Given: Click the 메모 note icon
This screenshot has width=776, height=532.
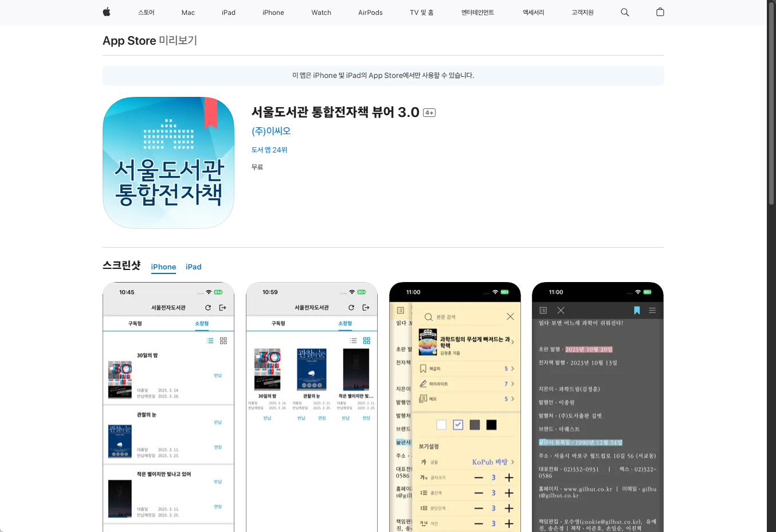Looking at the screenshot, I should click(423, 398).
